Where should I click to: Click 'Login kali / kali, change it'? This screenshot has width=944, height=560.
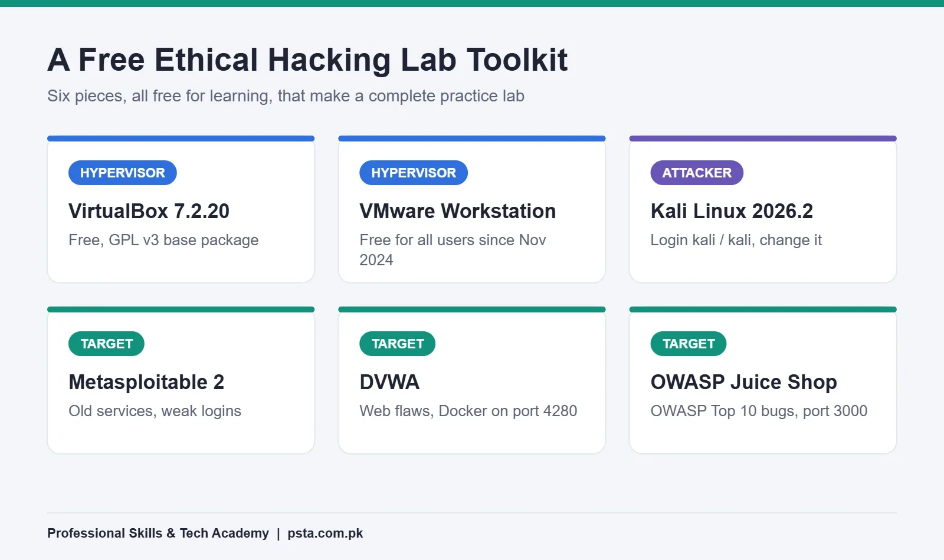pos(736,240)
